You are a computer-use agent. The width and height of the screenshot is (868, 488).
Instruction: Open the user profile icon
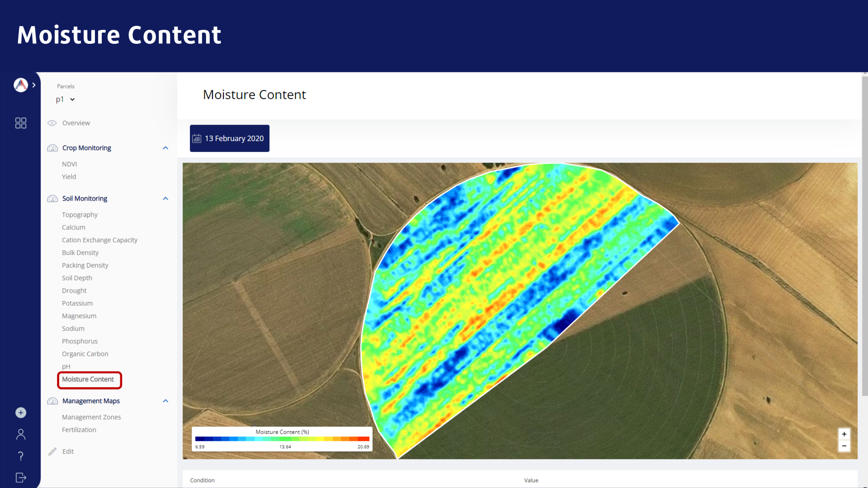[x=21, y=434]
